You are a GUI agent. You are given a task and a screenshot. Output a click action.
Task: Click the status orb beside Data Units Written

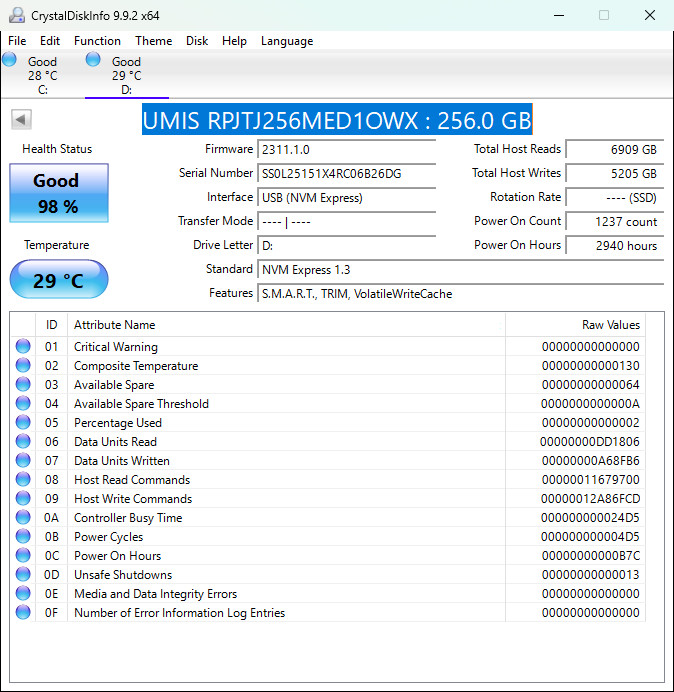[x=23, y=460]
